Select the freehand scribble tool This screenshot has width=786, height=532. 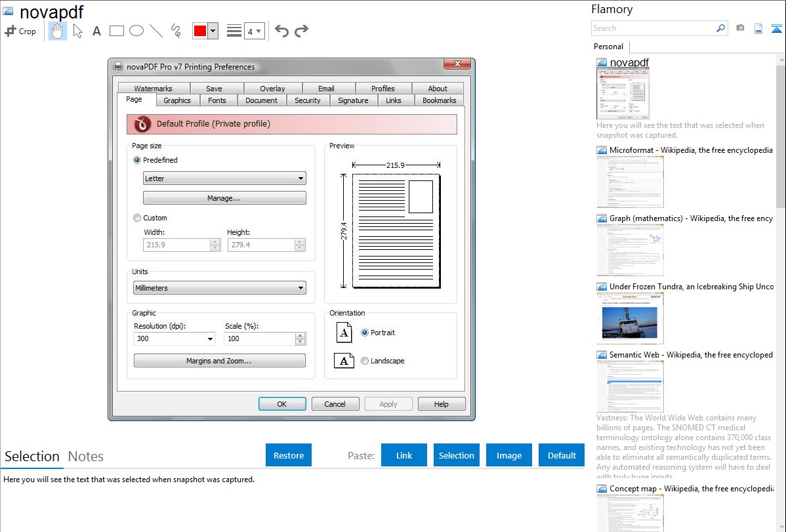click(176, 31)
